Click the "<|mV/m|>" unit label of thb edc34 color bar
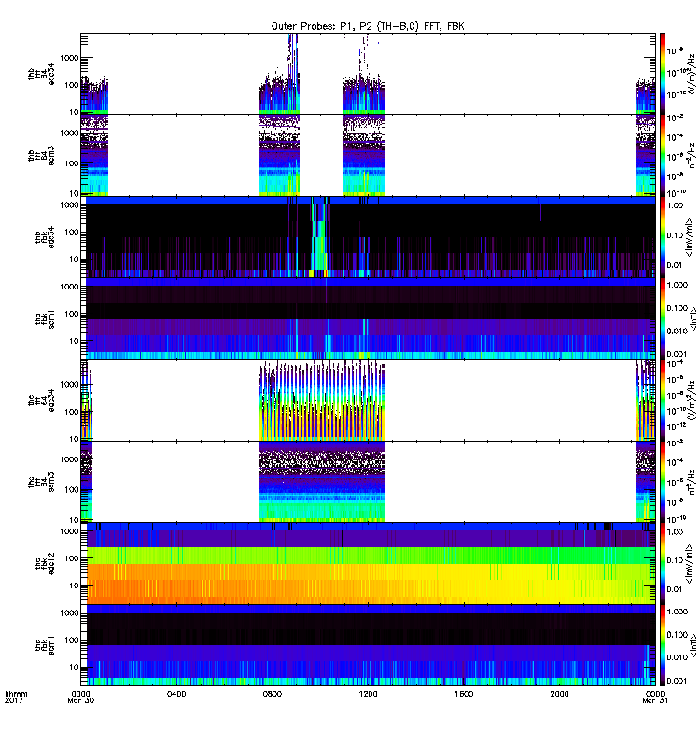Screen dimensions: 700x747 (x=690, y=237)
